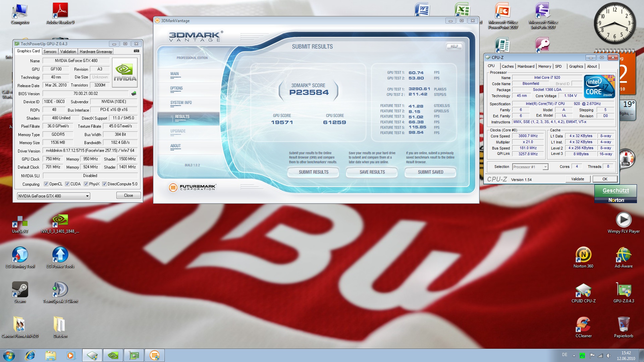
Task: Open the Dateien folder icon
Action: pyautogui.click(x=60, y=327)
